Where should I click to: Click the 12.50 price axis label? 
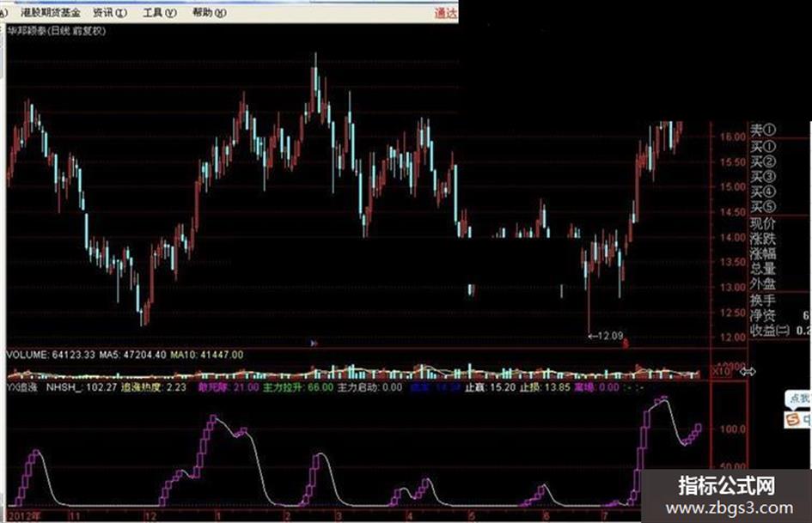(732, 313)
